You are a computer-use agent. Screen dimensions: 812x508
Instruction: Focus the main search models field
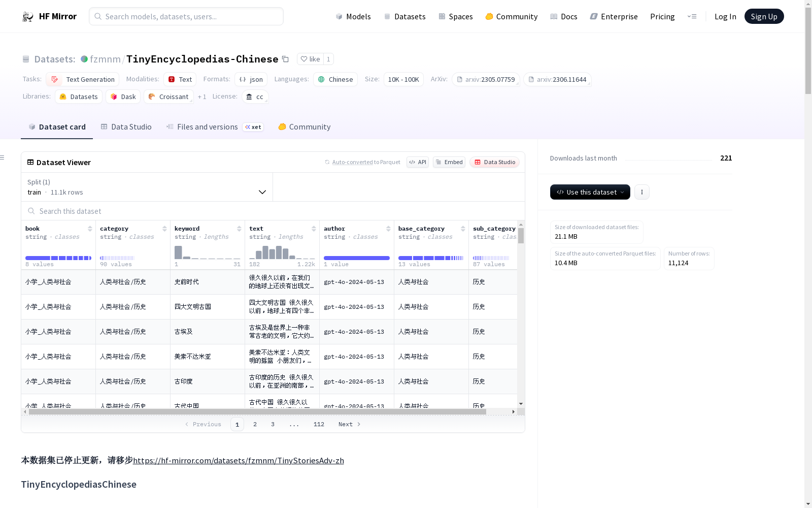pos(186,16)
